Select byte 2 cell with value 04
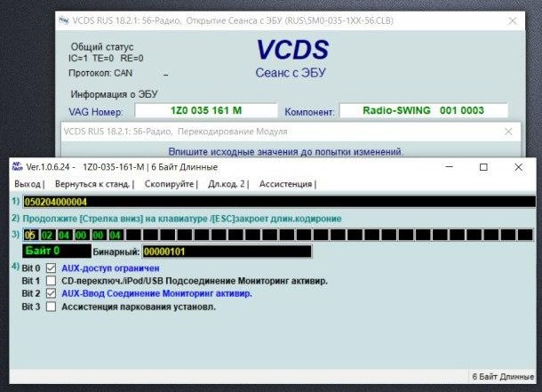 [64, 235]
